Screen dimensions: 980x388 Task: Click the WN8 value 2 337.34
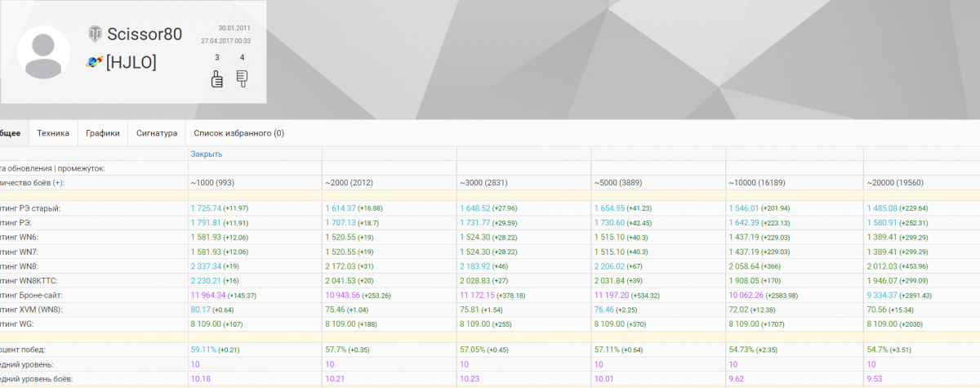coord(206,266)
